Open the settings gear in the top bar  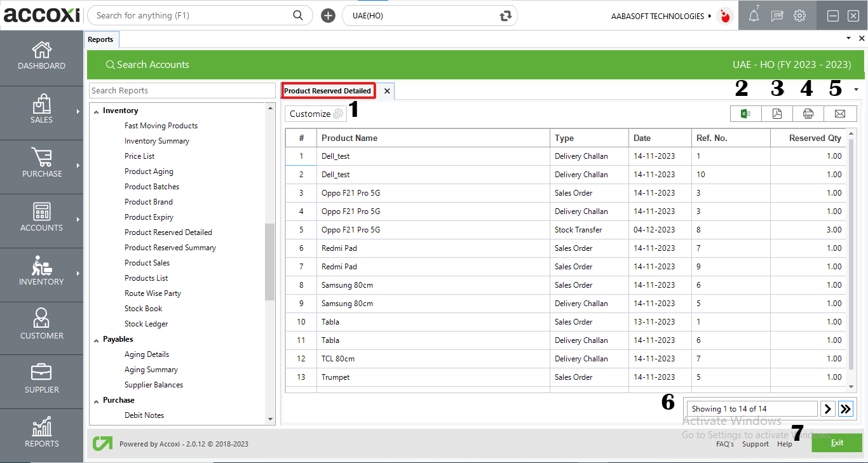799,15
